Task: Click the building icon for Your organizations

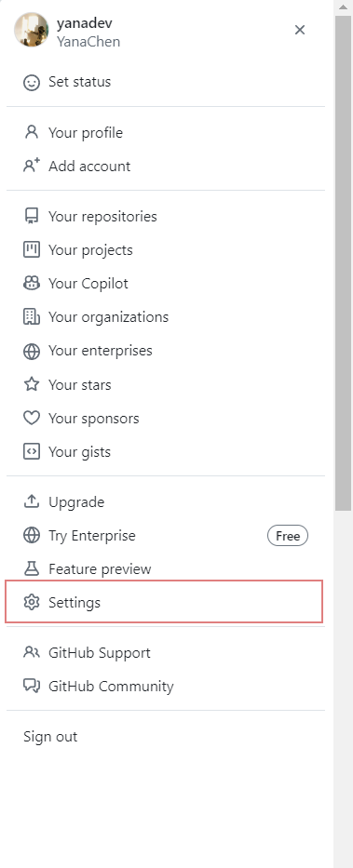Action: coord(32,316)
